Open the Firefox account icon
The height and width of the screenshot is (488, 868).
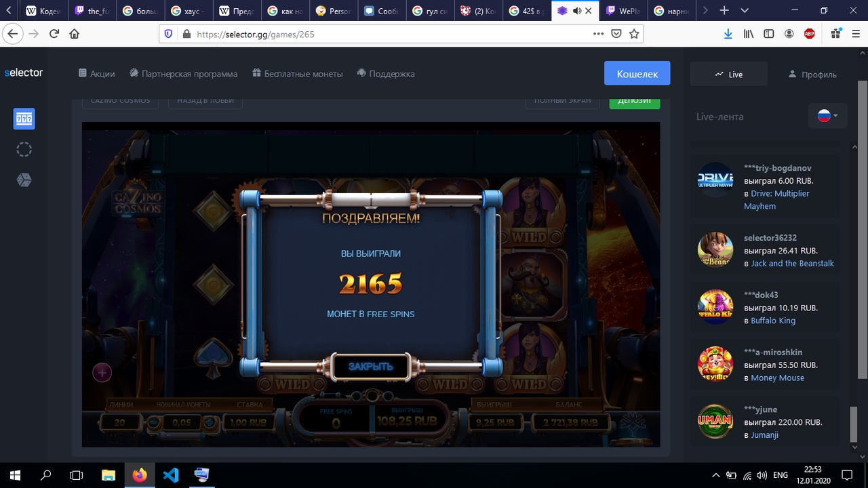pyautogui.click(x=789, y=34)
